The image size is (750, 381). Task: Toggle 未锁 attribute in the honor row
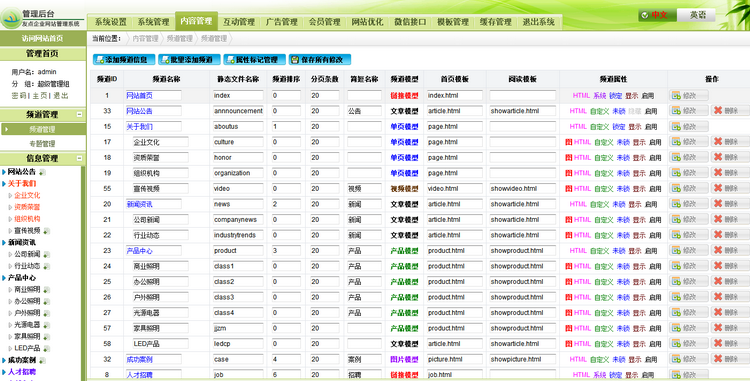[623, 157]
